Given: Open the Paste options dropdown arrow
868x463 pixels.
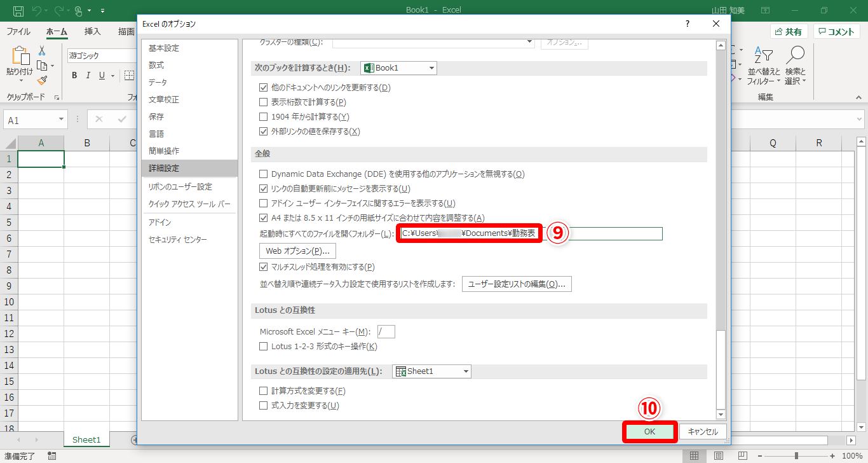Looking at the screenshot, I should tap(20, 80).
